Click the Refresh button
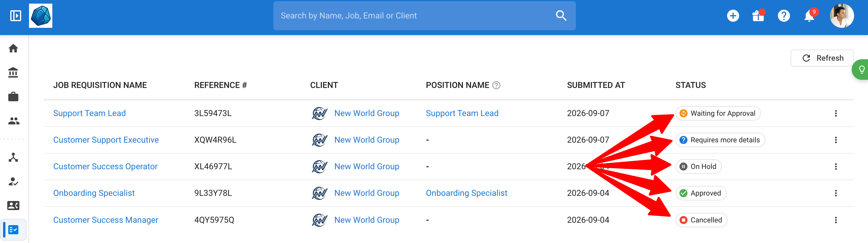The image size is (868, 243). coord(822,58)
